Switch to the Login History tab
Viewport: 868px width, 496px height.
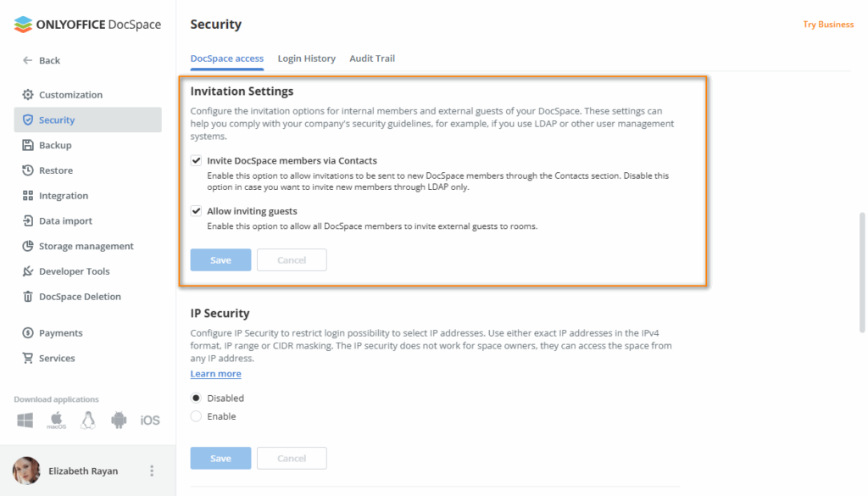[307, 59]
